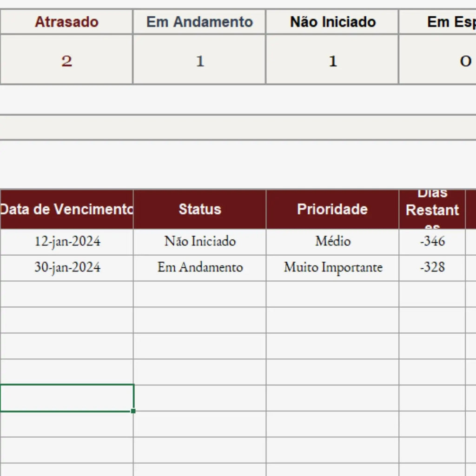
Task: Open the Não Iniciado status cell
Action: click(200, 242)
